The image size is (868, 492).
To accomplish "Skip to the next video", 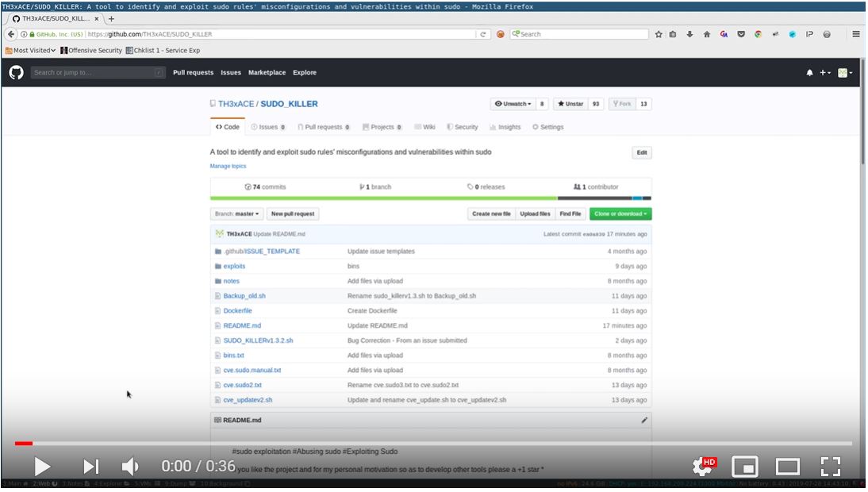I will (91, 467).
